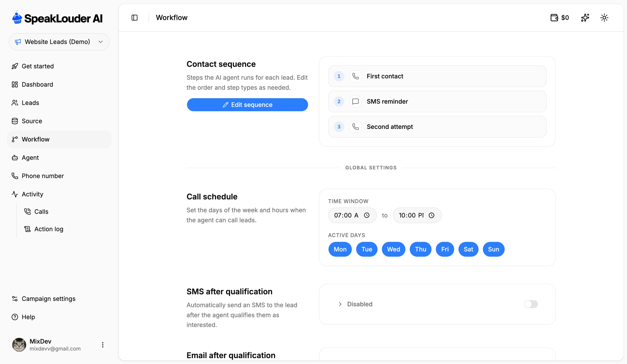The width and height of the screenshot is (627, 364).
Task: Click the phone icon on First contact step
Action: click(x=355, y=76)
